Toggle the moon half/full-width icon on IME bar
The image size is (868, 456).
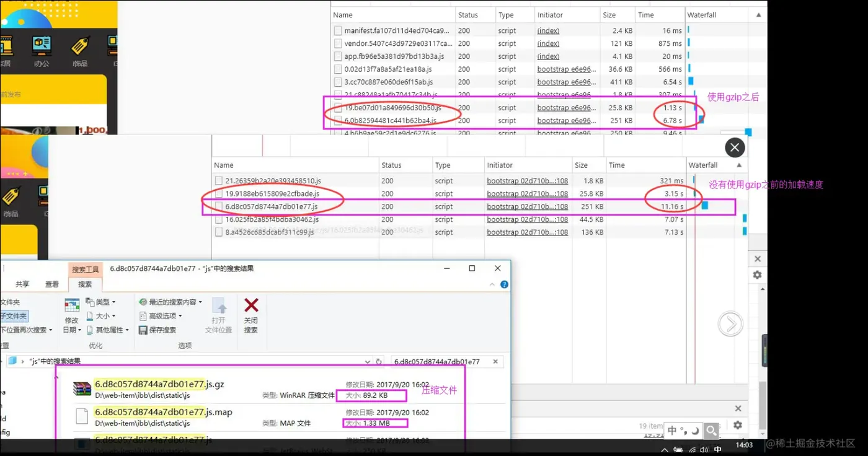tap(696, 430)
